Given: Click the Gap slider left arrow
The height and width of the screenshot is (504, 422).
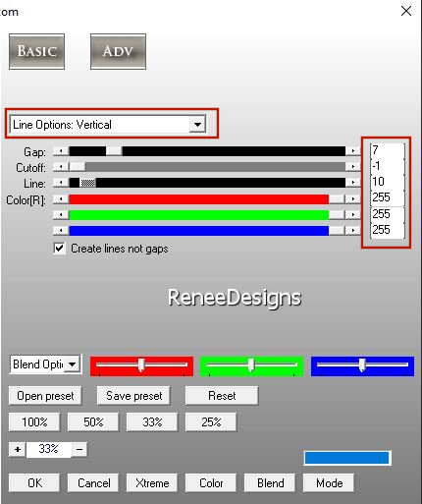Looking at the screenshot, I should [61, 151].
